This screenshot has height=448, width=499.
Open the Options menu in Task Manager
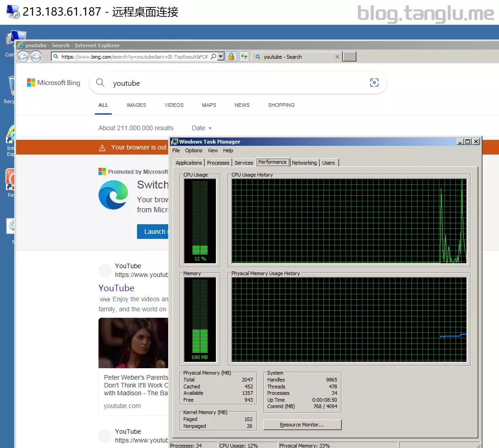click(x=193, y=150)
